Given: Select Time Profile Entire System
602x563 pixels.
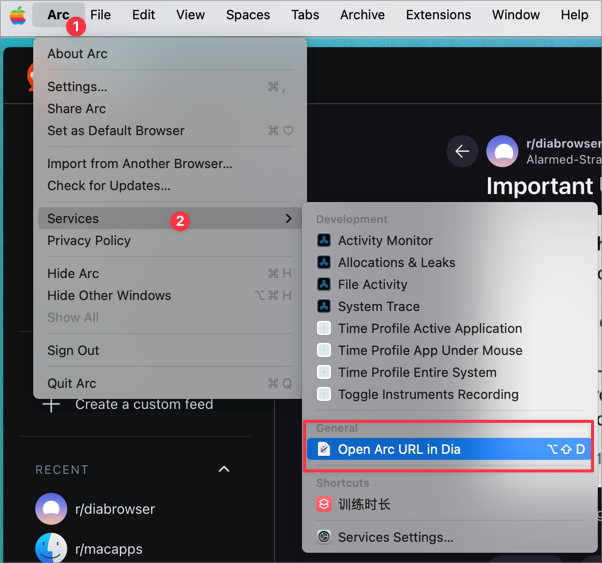Looking at the screenshot, I should [x=449, y=372].
